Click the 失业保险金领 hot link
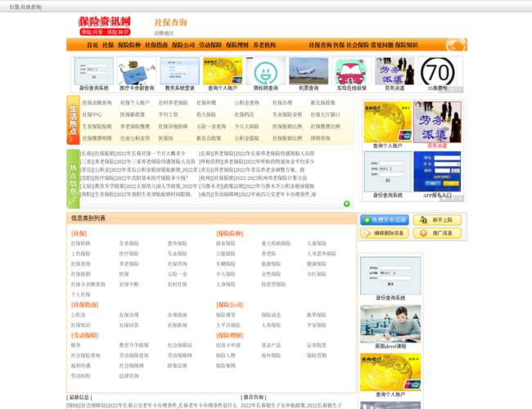 click(287, 115)
